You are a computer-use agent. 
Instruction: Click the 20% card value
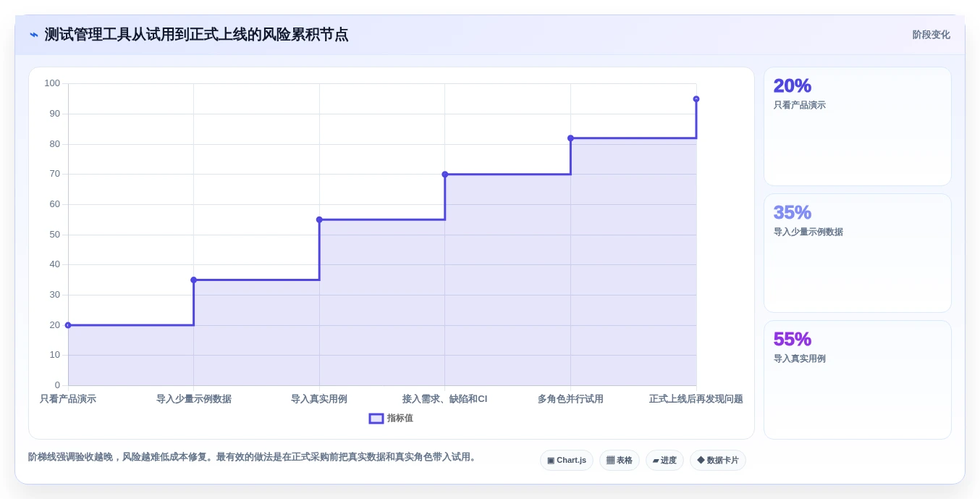(x=792, y=85)
